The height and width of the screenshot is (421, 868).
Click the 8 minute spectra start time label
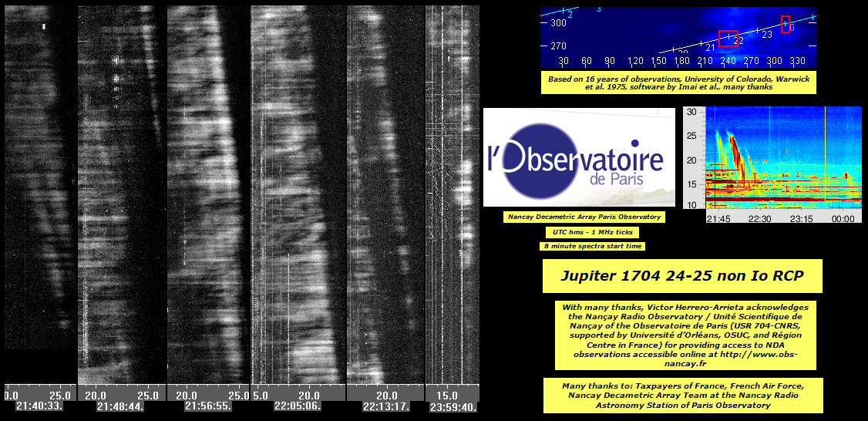tap(592, 246)
